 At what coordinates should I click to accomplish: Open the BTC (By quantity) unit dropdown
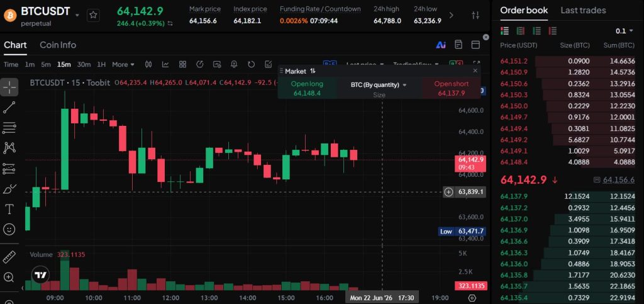379,85
